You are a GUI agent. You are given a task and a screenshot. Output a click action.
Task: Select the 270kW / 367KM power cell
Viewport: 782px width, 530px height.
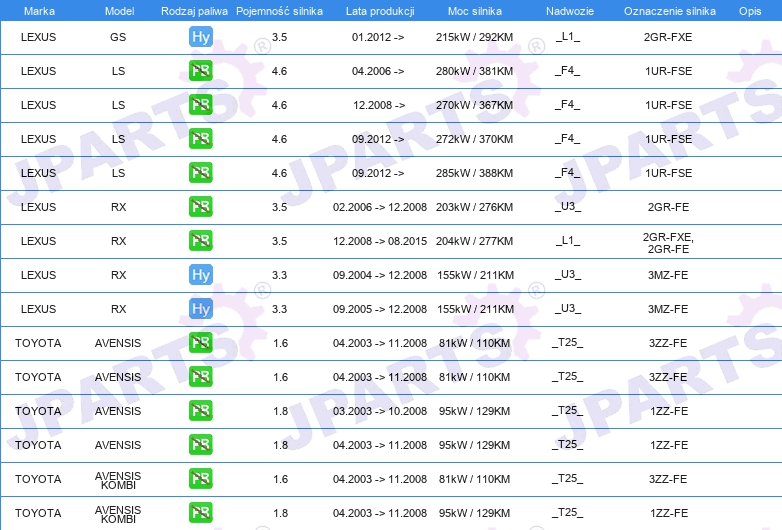coord(474,105)
